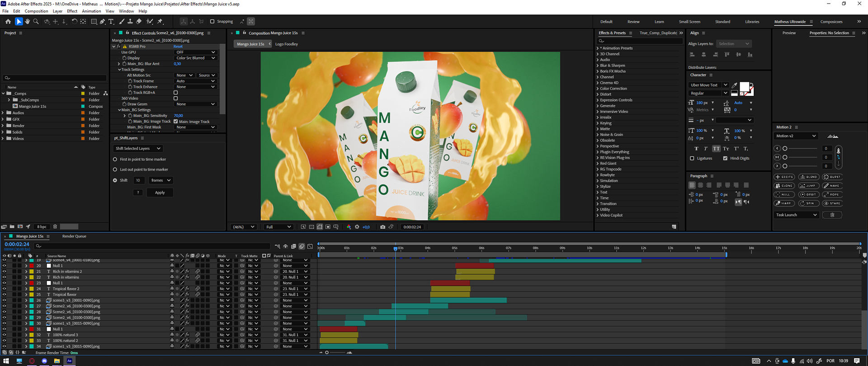Image resolution: width=868 pixels, height=366 pixels.
Task: Enable the Track RGB+A checkbox
Action: pyautogui.click(x=176, y=93)
